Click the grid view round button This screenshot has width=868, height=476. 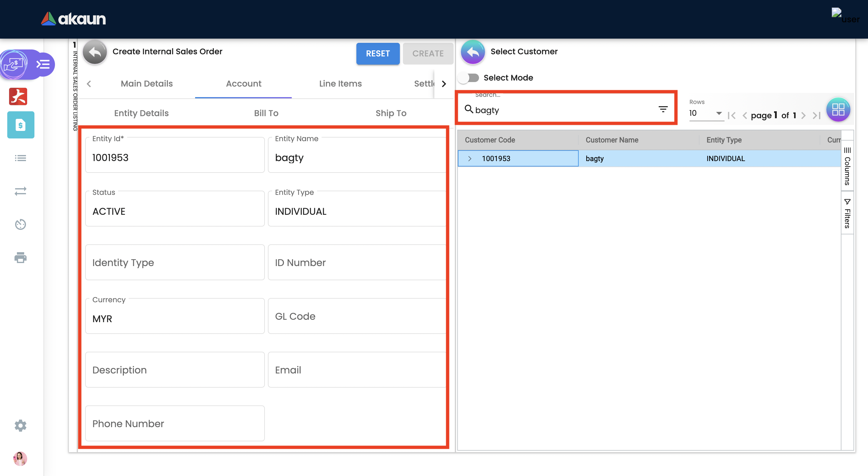[x=838, y=109]
